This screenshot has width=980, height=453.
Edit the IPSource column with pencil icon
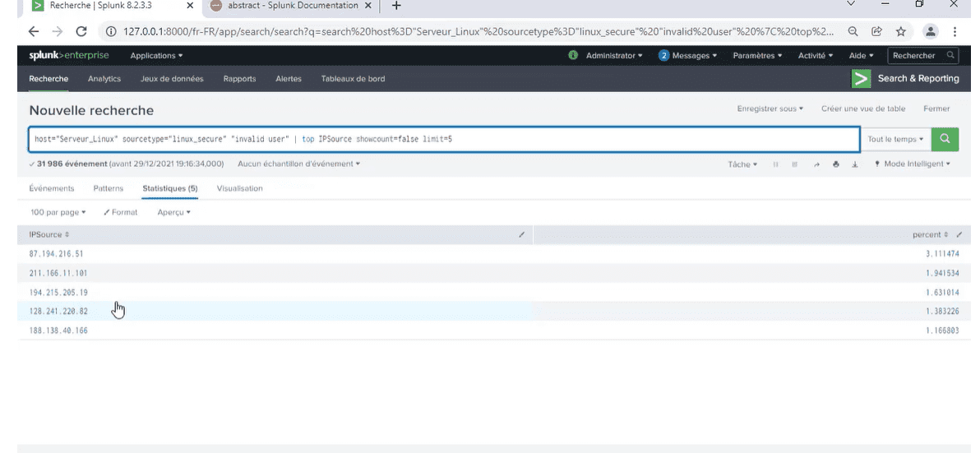(521, 235)
